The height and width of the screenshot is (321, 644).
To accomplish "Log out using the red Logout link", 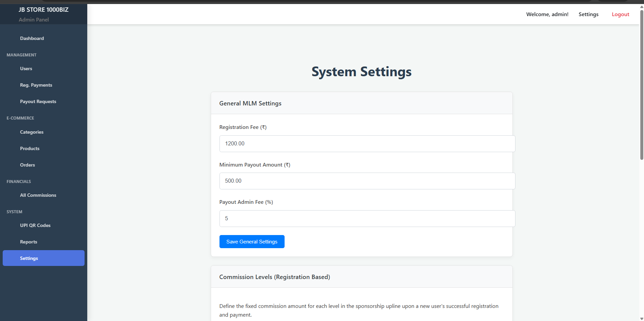I will pos(620,14).
